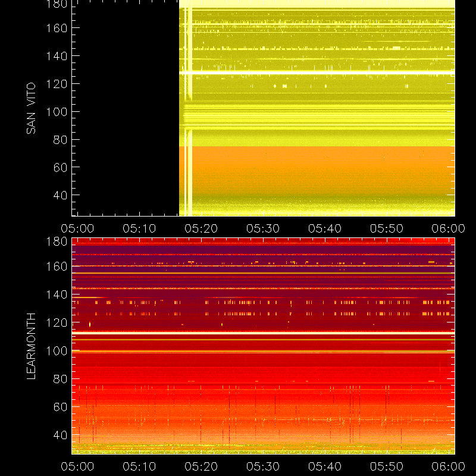Image resolution: width=476 pixels, height=476 pixels.
Task: Pick the 40 tick on Learmonth axis
Action: point(60,436)
